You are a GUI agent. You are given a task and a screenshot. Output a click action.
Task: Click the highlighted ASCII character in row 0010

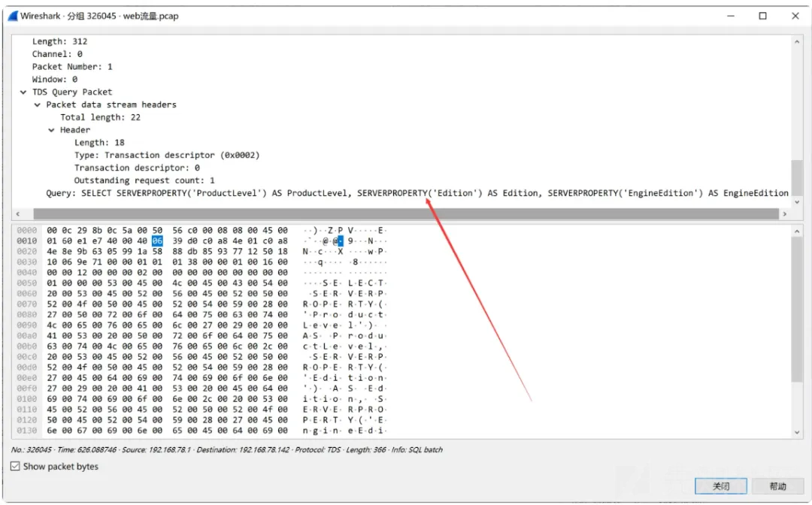(x=341, y=241)
